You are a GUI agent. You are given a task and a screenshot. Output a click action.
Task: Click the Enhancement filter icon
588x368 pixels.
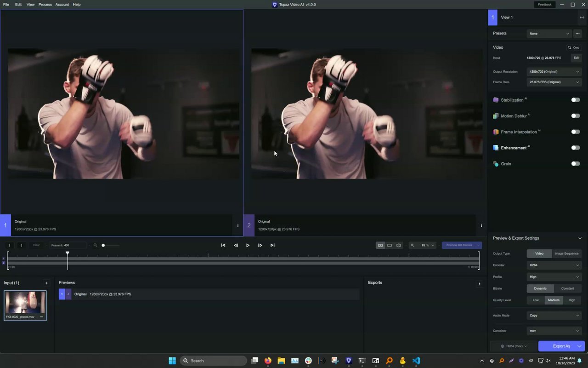point(496,148)
